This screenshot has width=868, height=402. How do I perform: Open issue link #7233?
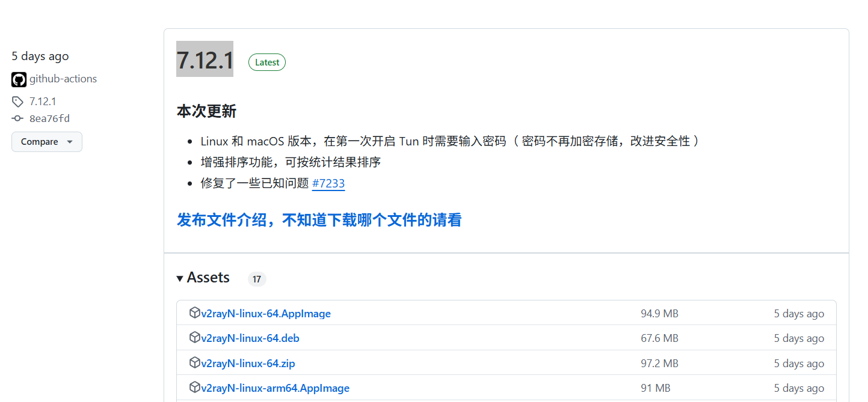(x=328, y=183)
